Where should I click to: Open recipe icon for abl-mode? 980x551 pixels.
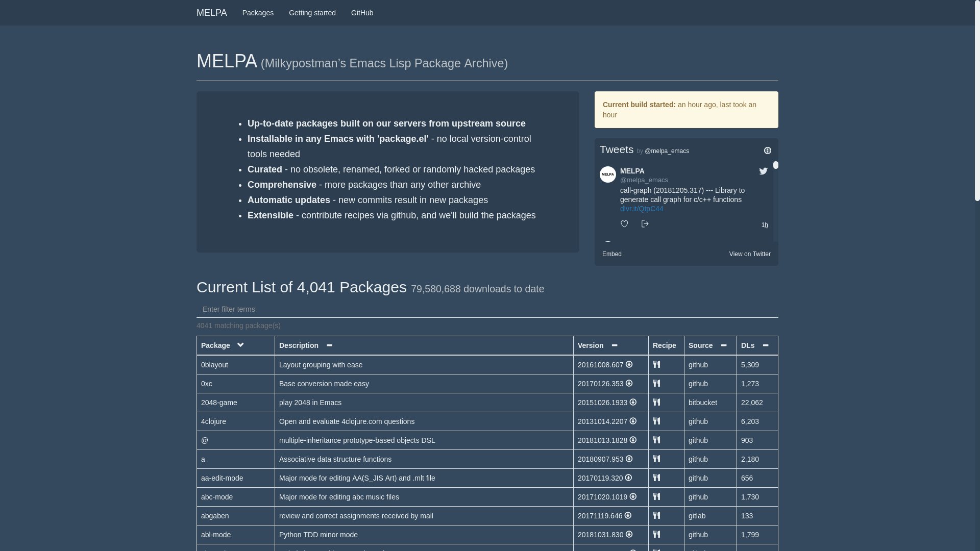(656, 535)
